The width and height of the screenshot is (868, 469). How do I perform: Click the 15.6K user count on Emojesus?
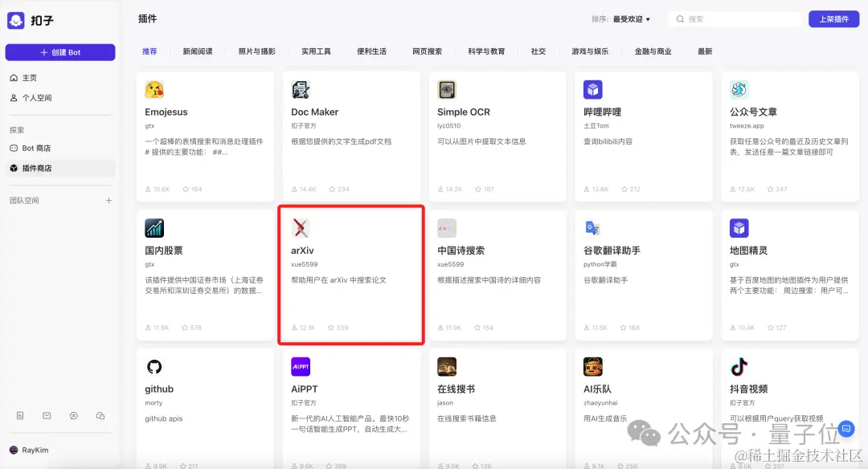point(158,190)
